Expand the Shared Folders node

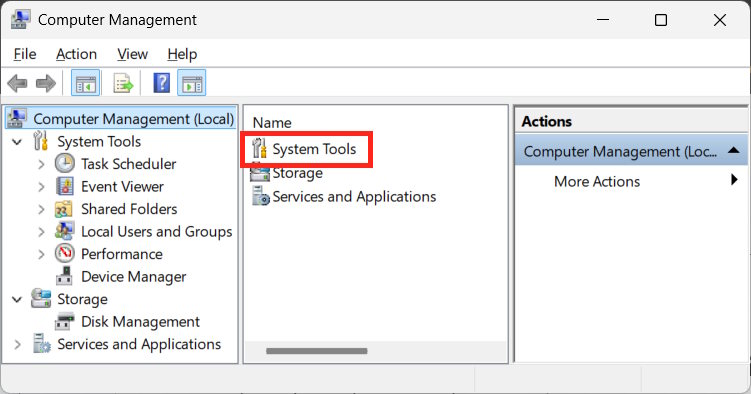pyautogui.click(x=41, y=209)
